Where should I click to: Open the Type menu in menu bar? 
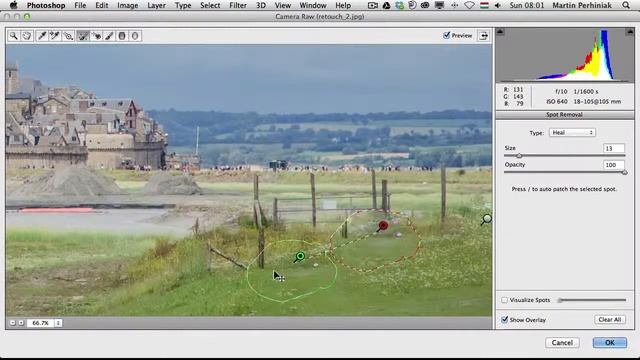(x=183, y=5)
